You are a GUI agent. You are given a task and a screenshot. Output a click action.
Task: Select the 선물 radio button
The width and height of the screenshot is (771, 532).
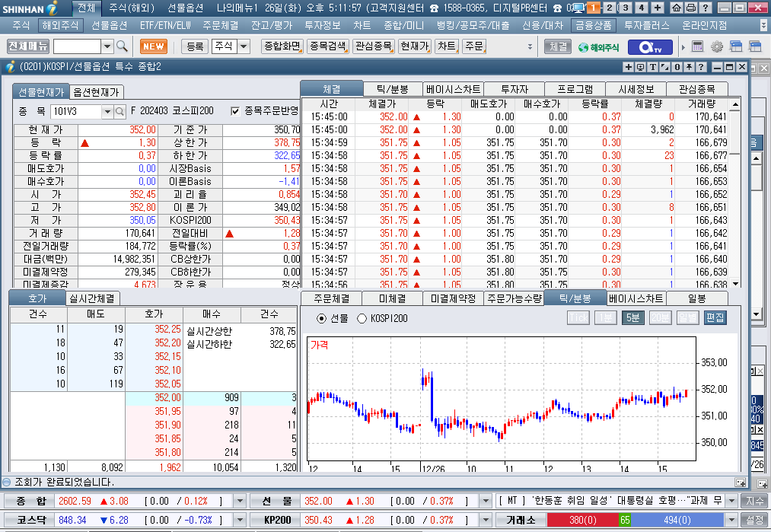click(x=322, y=319)
